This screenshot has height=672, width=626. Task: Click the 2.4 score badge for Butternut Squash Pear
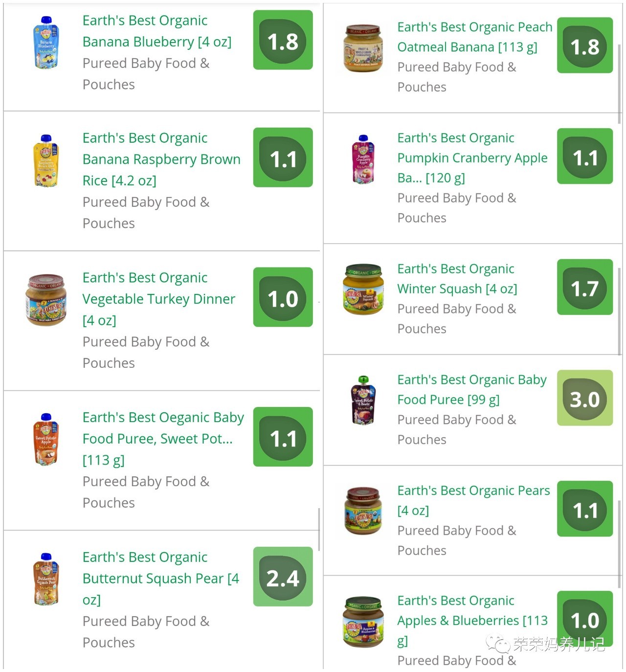point(283,577)
